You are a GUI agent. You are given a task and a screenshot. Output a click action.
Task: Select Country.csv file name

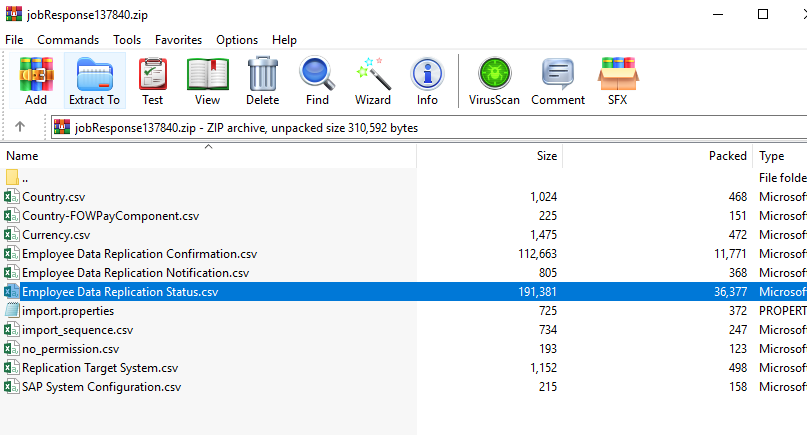[x=54, y=197]
